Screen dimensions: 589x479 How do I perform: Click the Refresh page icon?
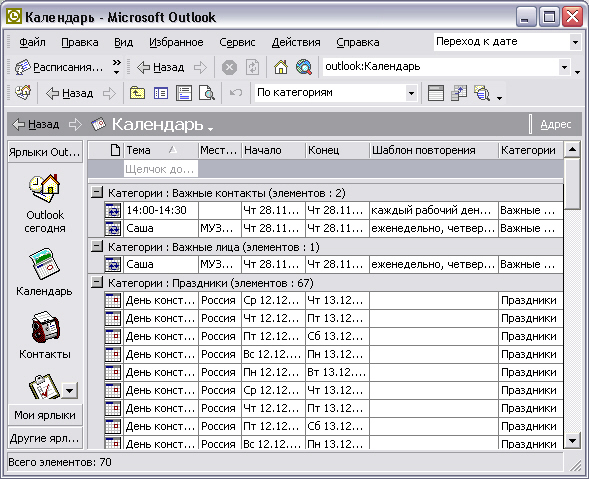(x=252, y=68)
